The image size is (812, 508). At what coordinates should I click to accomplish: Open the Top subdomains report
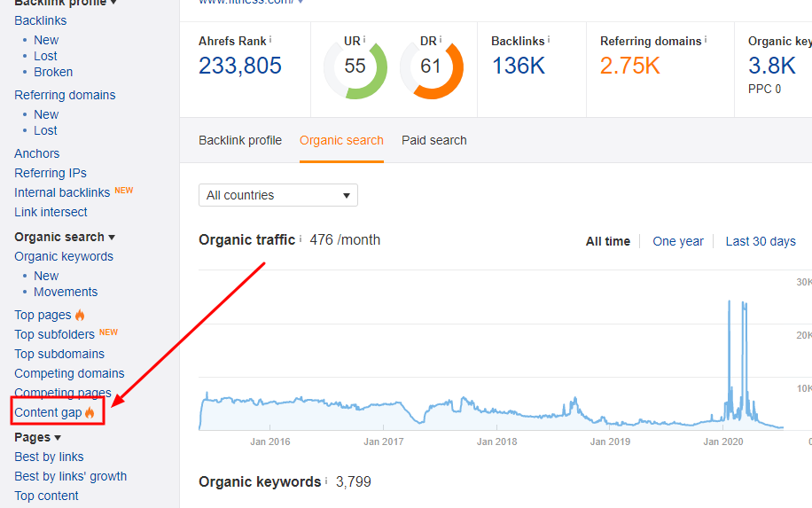[x=59, y=355]
